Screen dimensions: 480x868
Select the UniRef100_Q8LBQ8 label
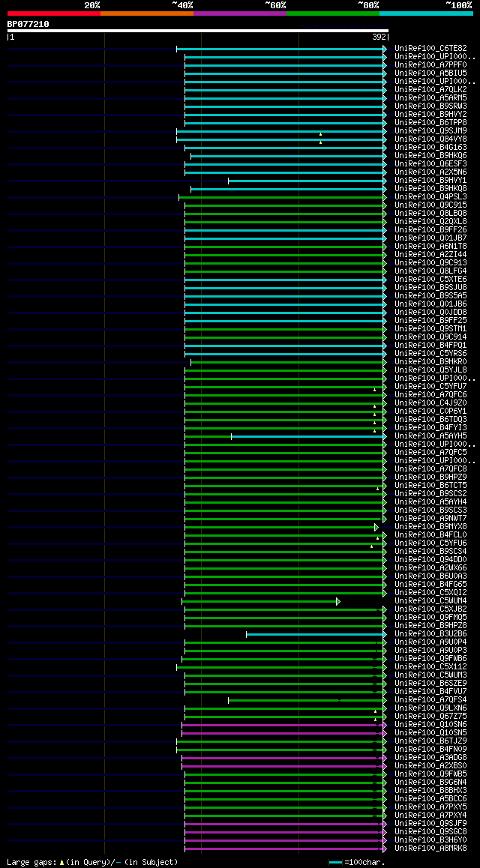430,214
